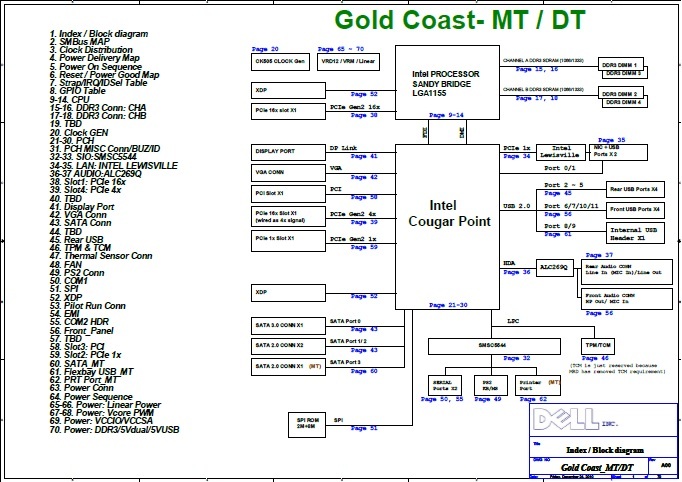Click the 'PCI Slot X1' block

pyautogui.click(x=288, y=194)
